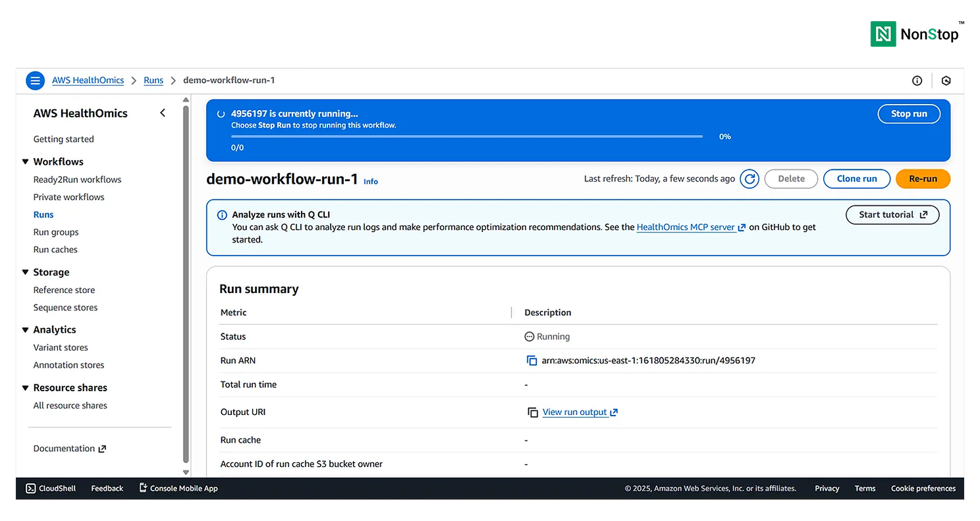Copy the Run ARN using copy icon
Viewport: 980px width, 521px height.
[x=531, y=360]
